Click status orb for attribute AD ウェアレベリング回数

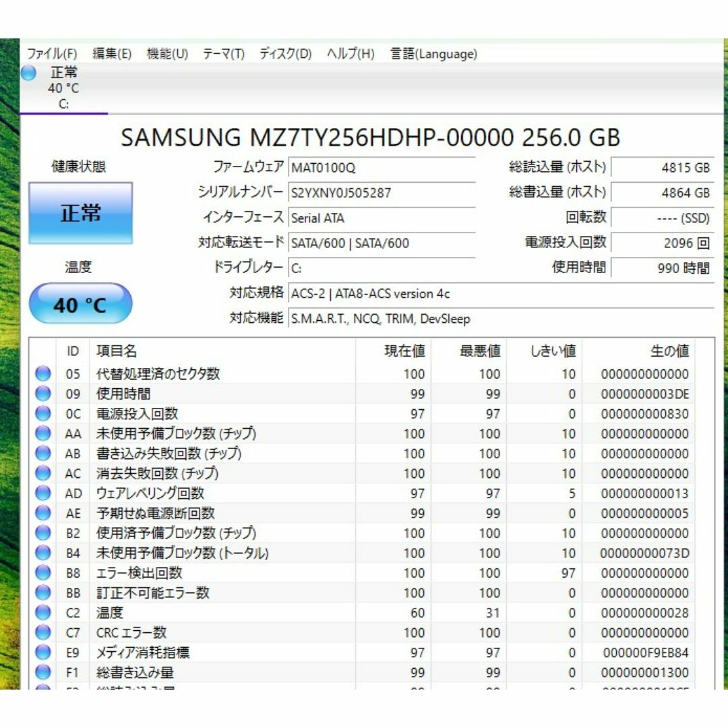[x=43, y=493]
